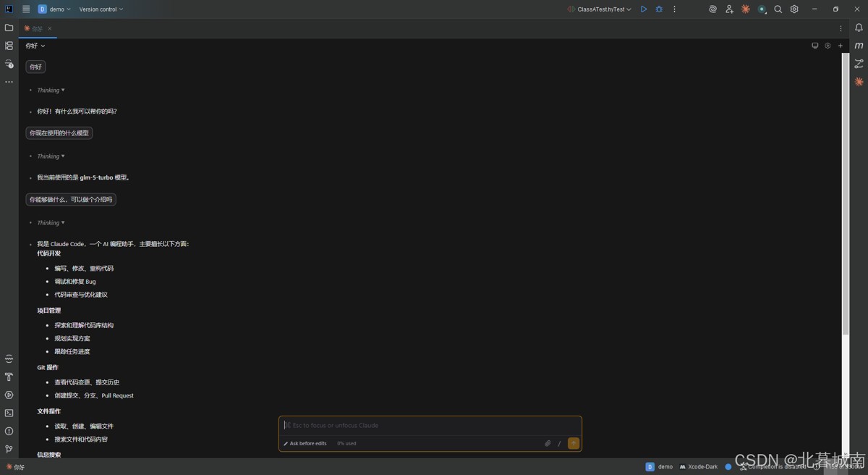The image size is (868, 475).
Task: Open the right sidebar flow-path tool icon
Action: (859, 64)
